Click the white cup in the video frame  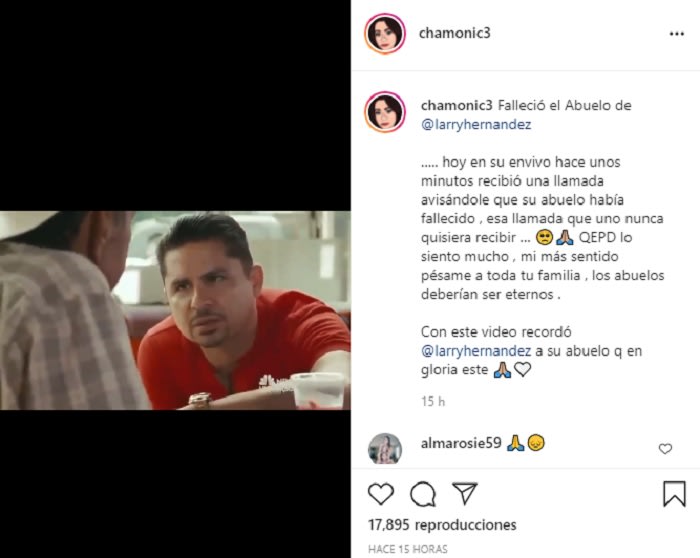[x=319, y=389]
